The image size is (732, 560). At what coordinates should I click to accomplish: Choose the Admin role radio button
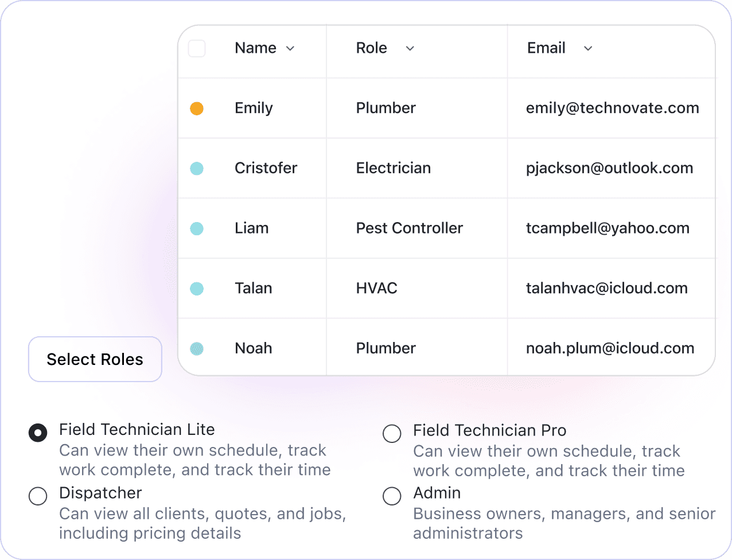coord(392,496)
